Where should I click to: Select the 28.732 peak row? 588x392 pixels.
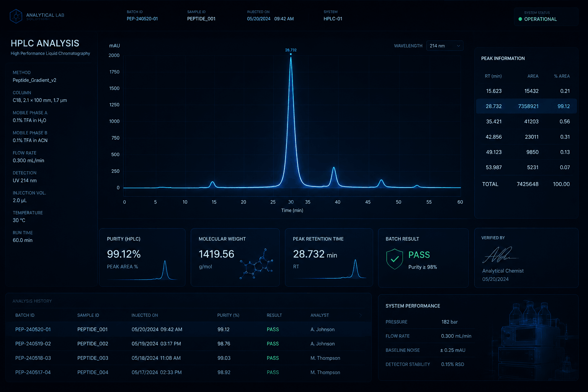[x=526, y=106]
